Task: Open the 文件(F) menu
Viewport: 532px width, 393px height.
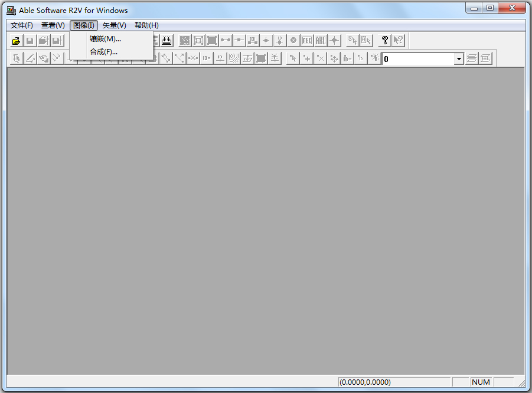Action: point(22,25)
